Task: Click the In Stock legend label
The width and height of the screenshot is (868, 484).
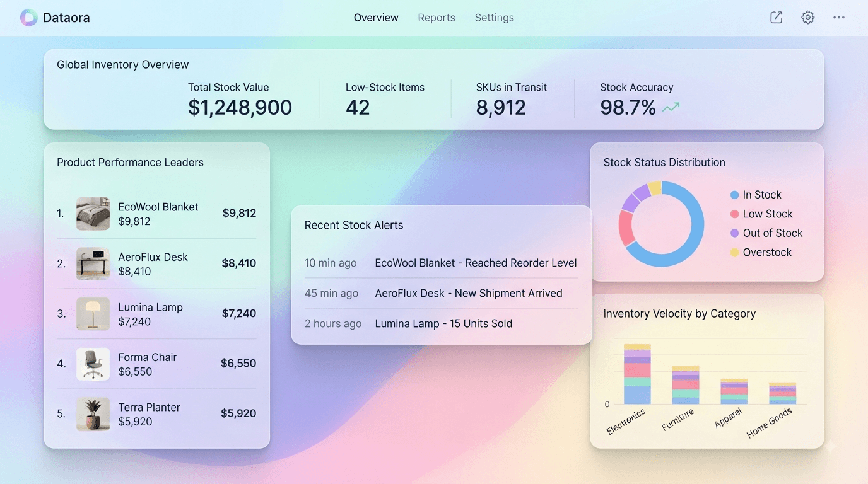Action: pos(762,195)
